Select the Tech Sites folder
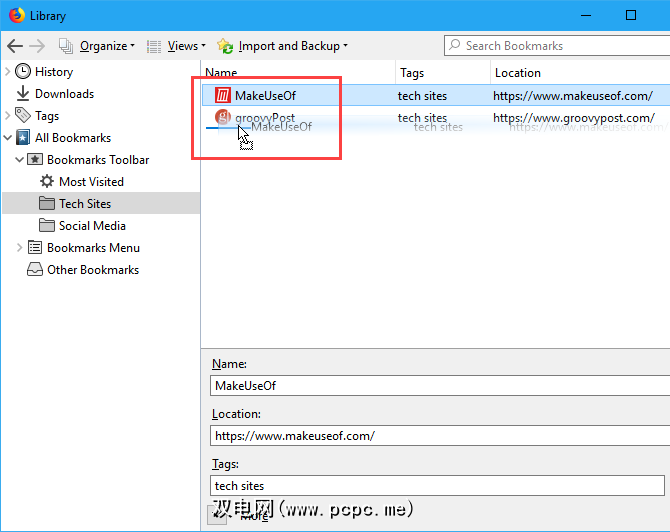The width and height of the screenshot is (670, 532). coord(85,204)
